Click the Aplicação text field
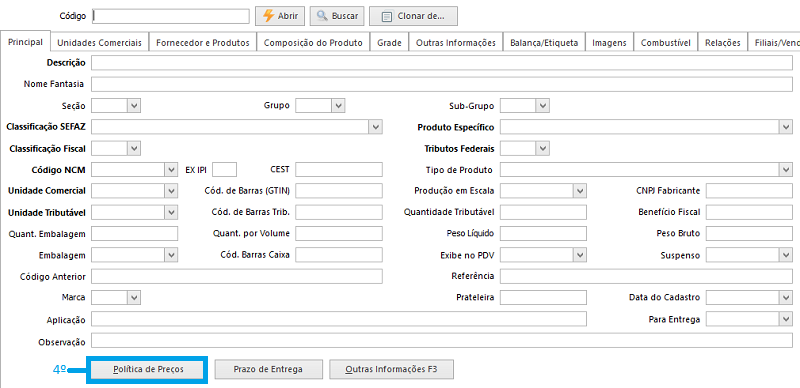This screenshot has width=800, height=388. point(339,319)
